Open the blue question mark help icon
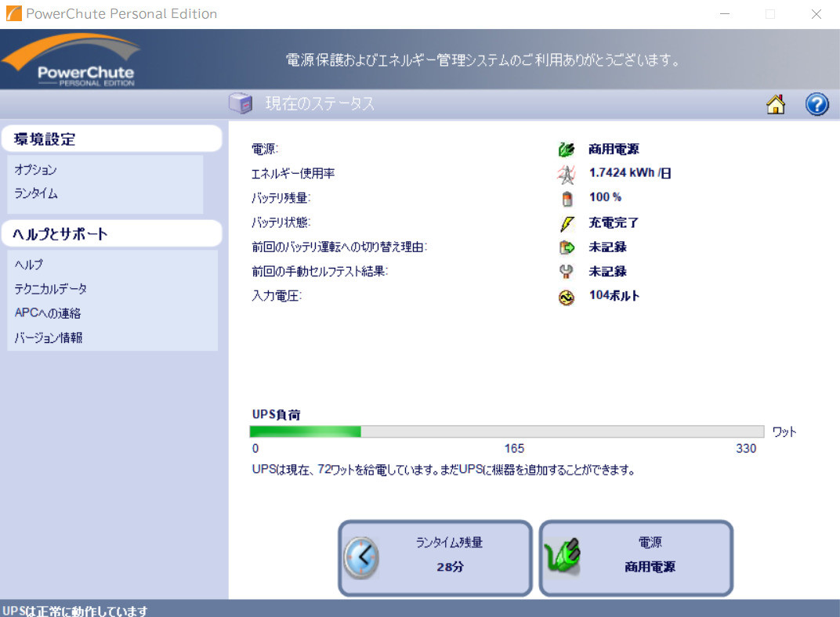This screenshot has width=840, height=617. coord(816,104)
